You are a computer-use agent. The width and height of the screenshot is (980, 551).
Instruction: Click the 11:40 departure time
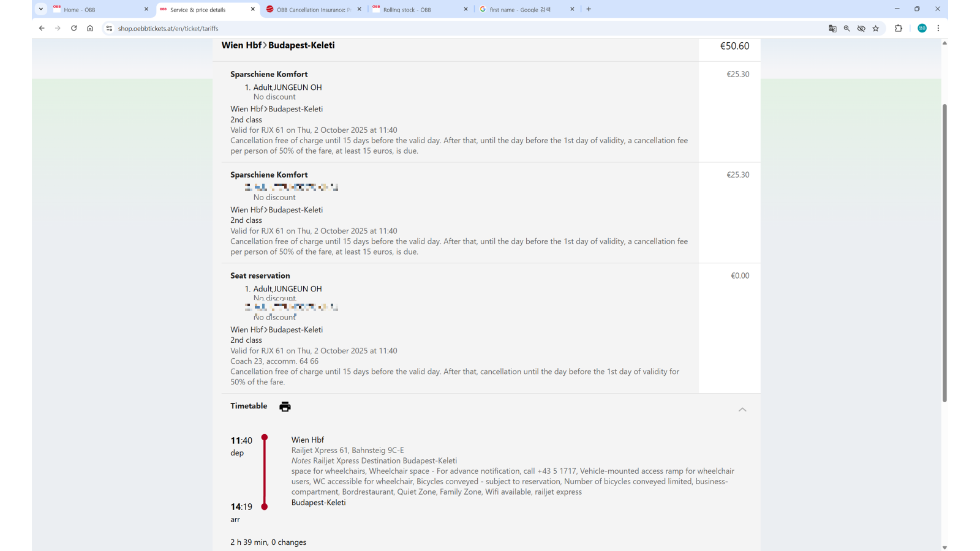(241, 441)
